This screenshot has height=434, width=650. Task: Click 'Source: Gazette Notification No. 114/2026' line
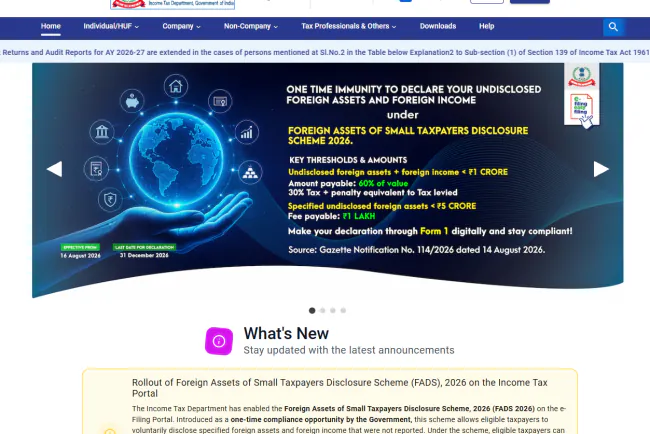click(x=417, y=250)
